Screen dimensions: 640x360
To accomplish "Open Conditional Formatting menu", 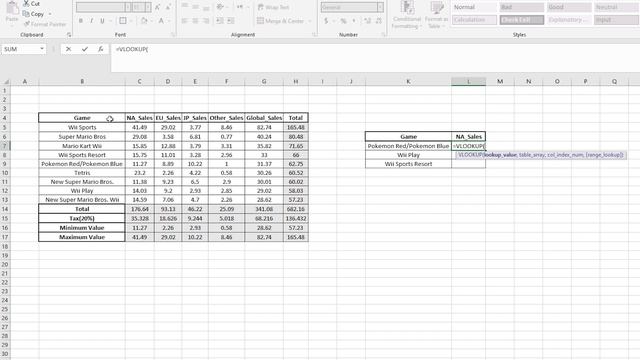I will click(406, 16).
